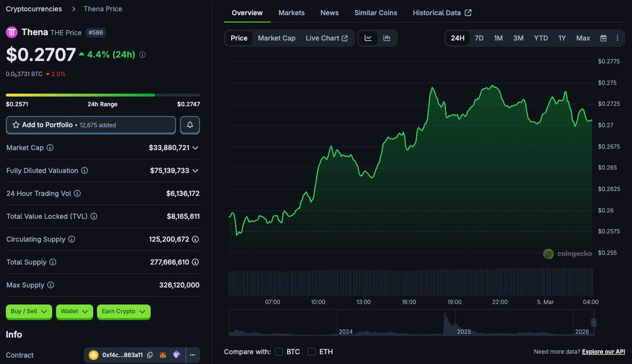Viewport: 632px width, 364px height.
Task: Add Thena token to MetaMask wallet
Action: 163,355
